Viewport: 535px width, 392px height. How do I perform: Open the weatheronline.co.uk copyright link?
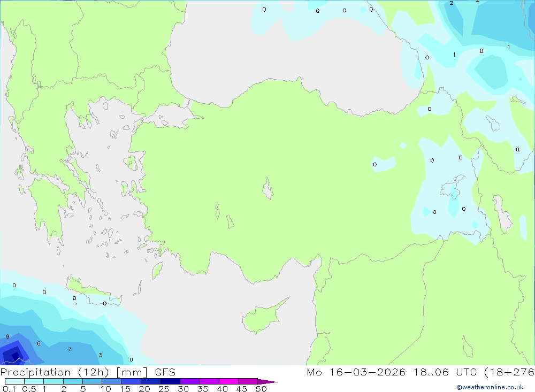pyautogui.click(x=490, y=387)
